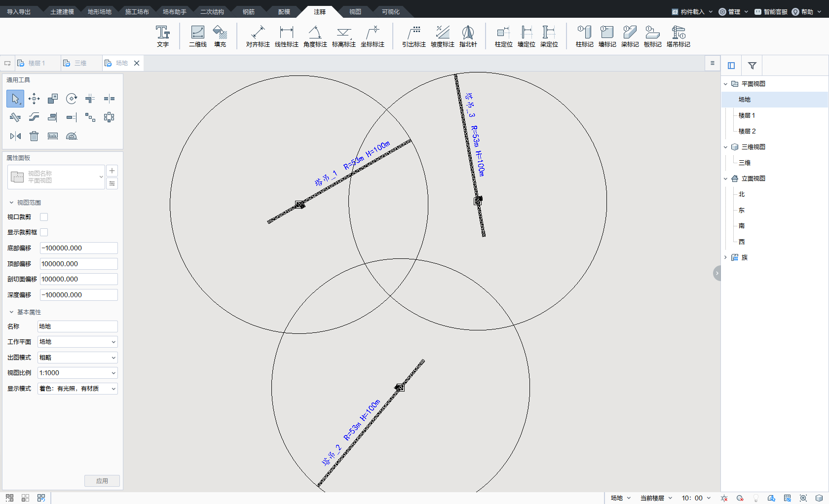Activate the 坐标标注 coordinate annotation tool
The width and height of the screenshot is (829, 504).
click(x=372, y=36)
